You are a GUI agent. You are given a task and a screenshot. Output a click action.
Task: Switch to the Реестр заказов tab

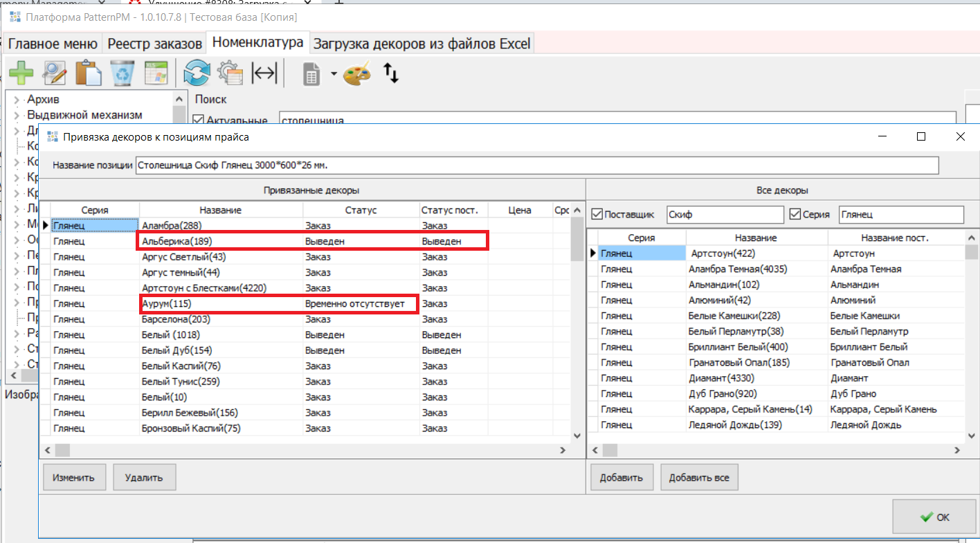154,44
